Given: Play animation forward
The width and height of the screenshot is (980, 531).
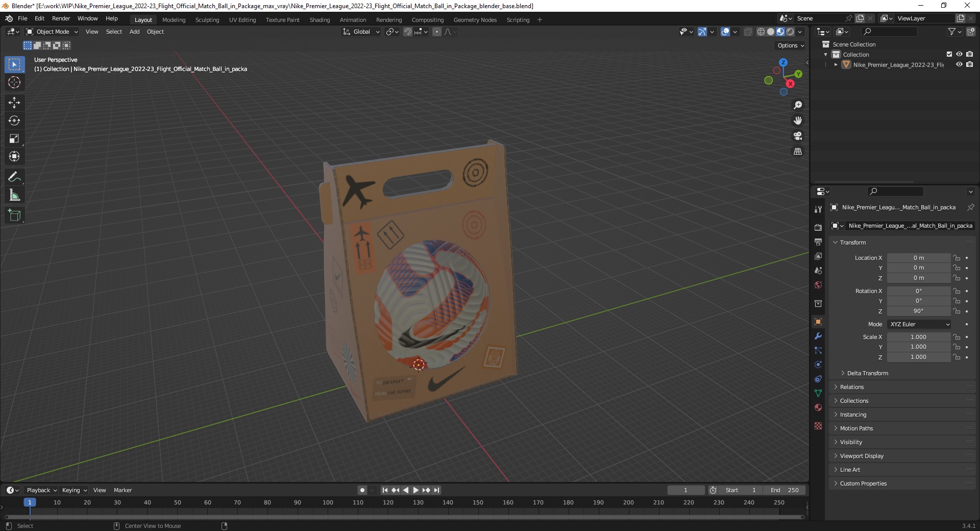Looking at the screenshot, I should click(x=416, y=490).
